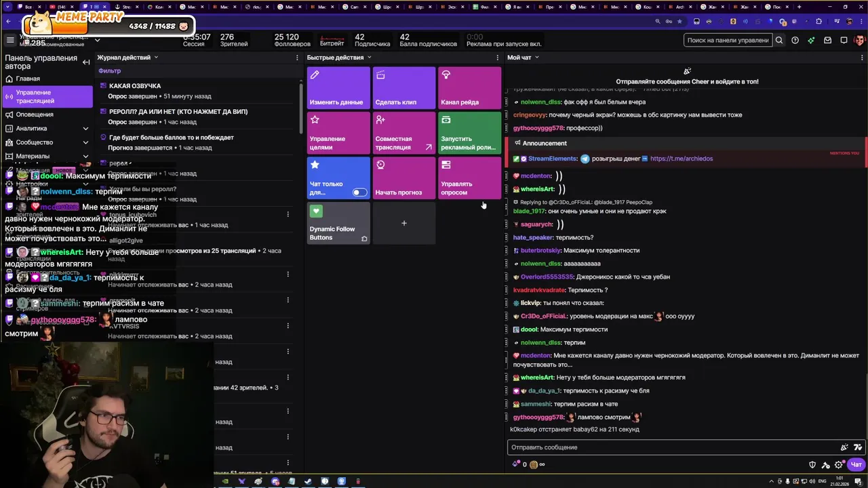Viewport: 868px width, 488px height.
Task: Open the three-dot menu of Журнал действий
Action: [296, 58]
